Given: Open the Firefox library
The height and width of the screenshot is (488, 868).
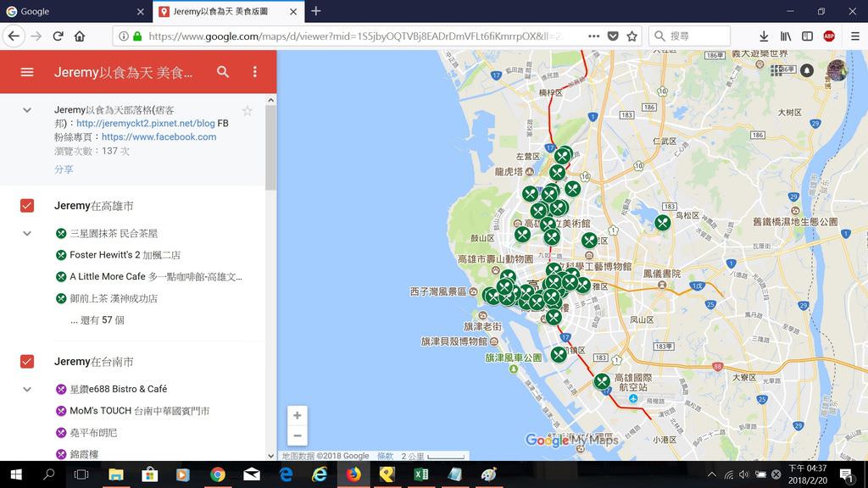Looking at the screenshot, I should [786, 36].
